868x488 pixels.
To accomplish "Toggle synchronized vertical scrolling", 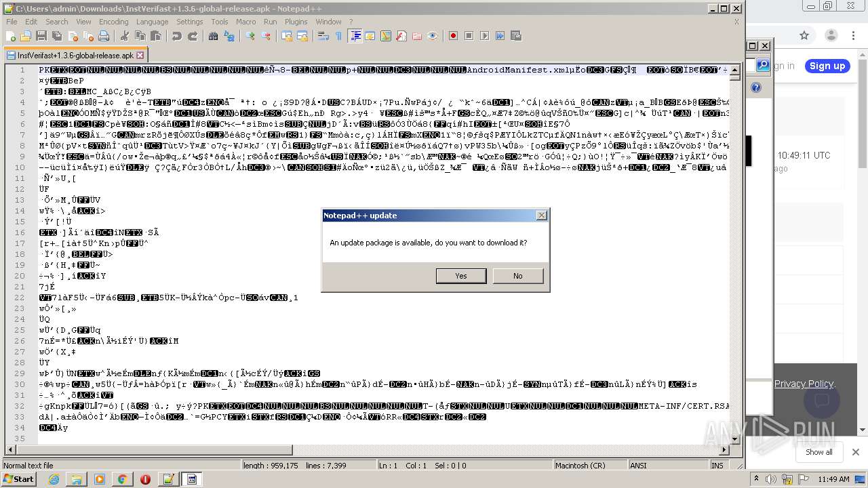I will (287, 36).
